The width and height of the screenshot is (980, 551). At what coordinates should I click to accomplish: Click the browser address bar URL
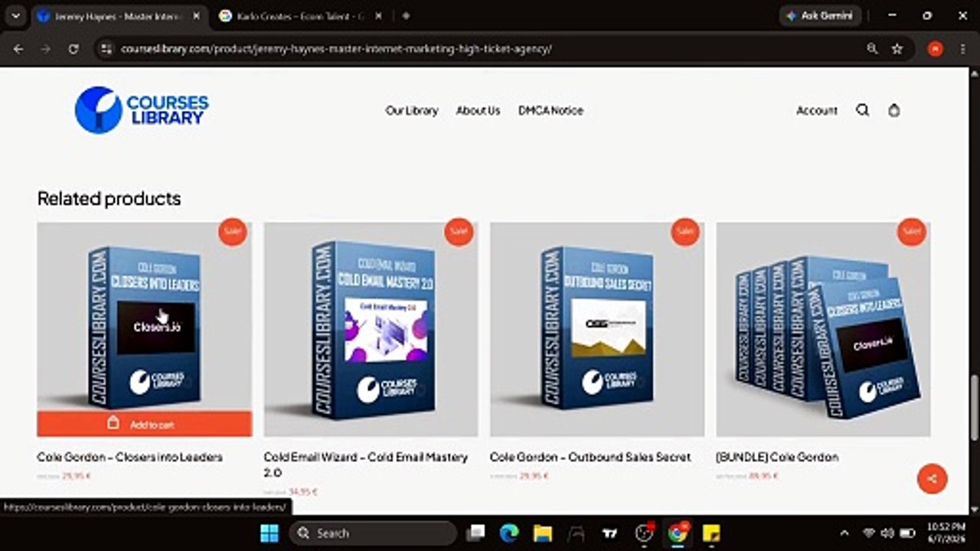336,48
